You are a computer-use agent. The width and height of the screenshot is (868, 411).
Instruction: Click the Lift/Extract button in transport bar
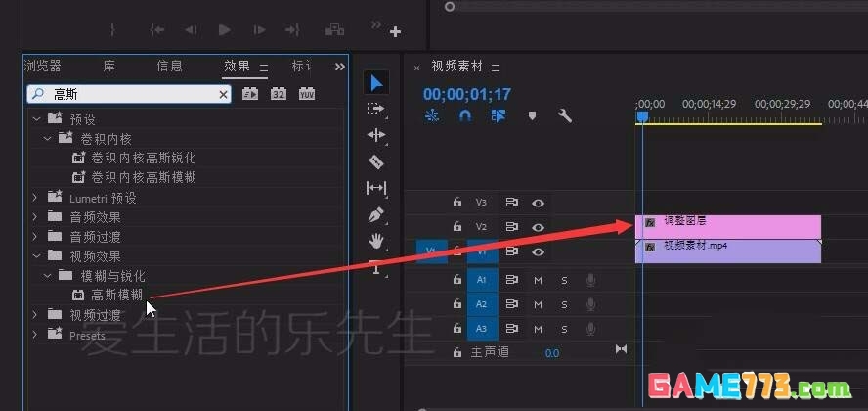334,30
